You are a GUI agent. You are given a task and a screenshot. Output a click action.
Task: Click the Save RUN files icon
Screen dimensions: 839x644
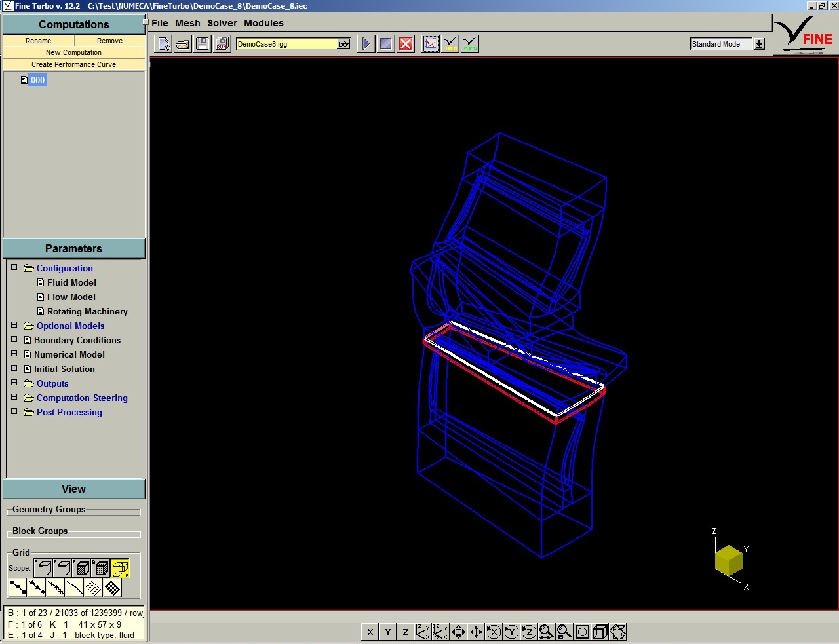click(222, 44)
